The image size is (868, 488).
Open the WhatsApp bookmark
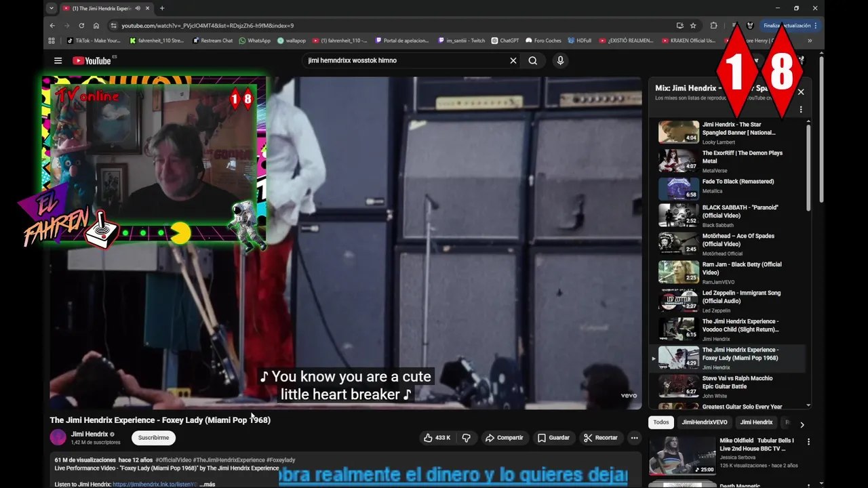[254, 41]
